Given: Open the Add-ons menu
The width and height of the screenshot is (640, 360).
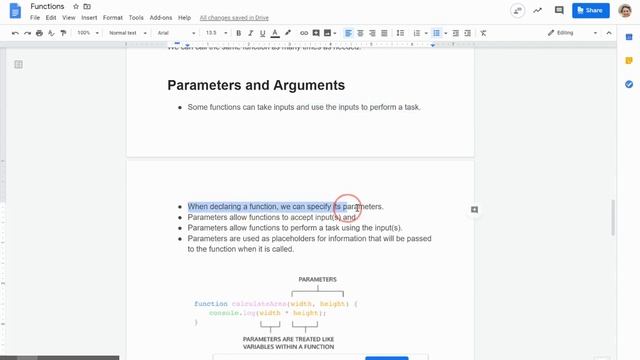Looking at the screenshot, I should point(161,18).
